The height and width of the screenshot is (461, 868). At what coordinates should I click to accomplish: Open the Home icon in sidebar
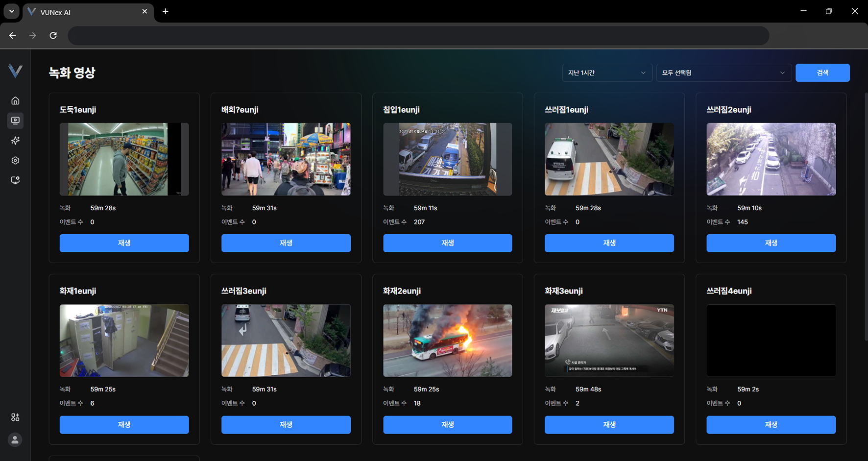point(15,101)
